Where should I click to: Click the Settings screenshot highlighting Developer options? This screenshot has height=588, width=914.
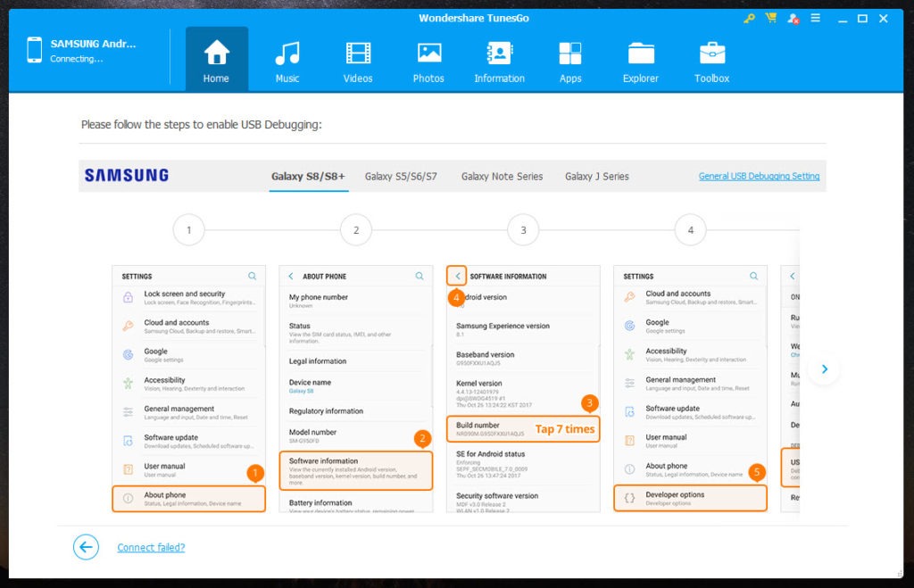click(x=691, y=389)
